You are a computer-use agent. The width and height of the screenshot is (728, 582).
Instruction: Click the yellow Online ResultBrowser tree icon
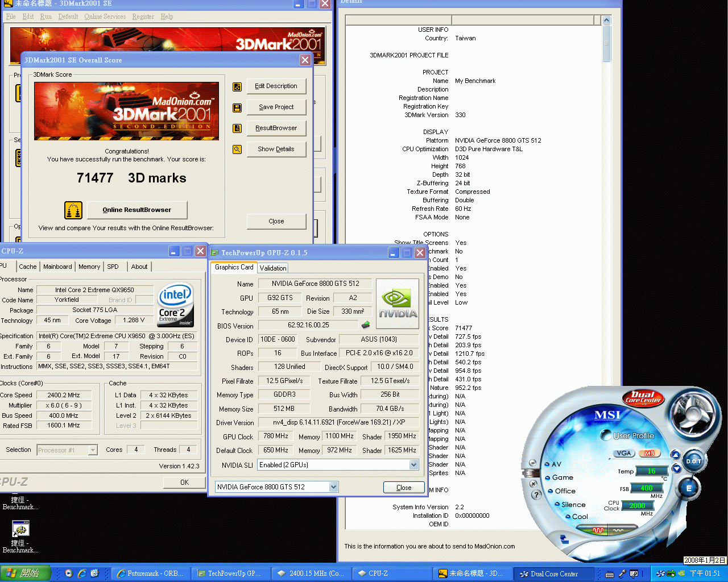[x=73, y=210]
